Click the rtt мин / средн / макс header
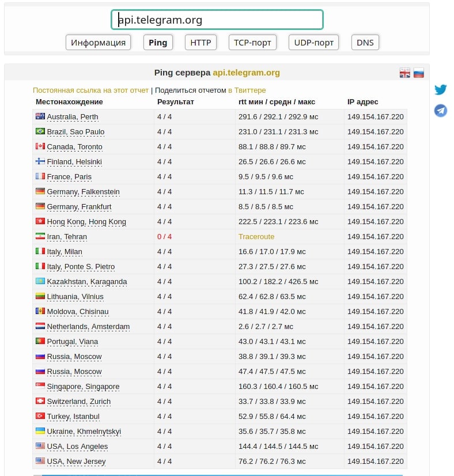The height and width of the screenshot is (476, 454). pos(277,101)
